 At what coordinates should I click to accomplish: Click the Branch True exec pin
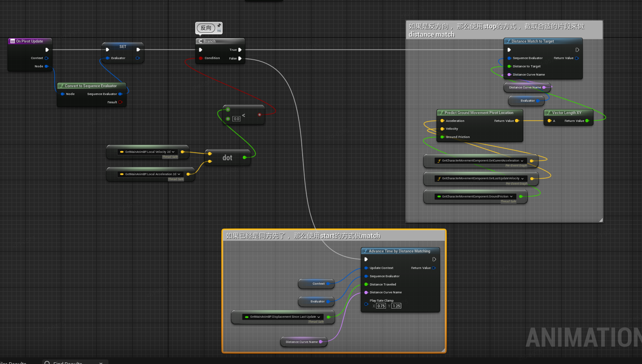(x=240, y=50)
